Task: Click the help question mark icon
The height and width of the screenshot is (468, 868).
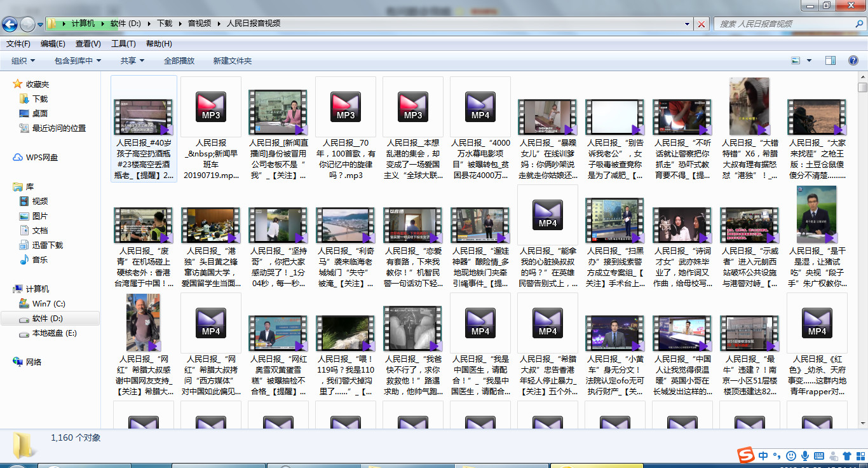Action: coord(854,61)
